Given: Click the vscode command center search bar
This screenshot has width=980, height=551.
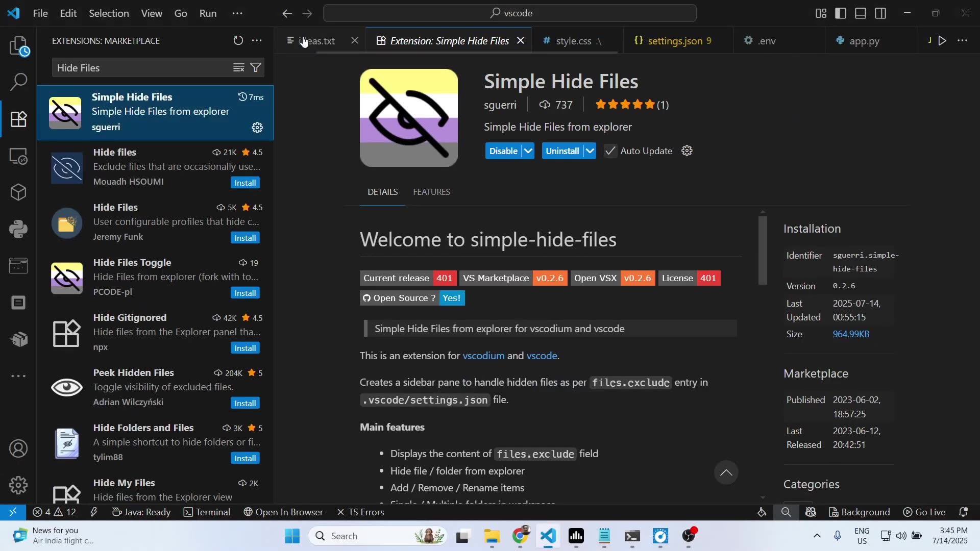Looking at the screenshot, I should [x=510, y=13].
